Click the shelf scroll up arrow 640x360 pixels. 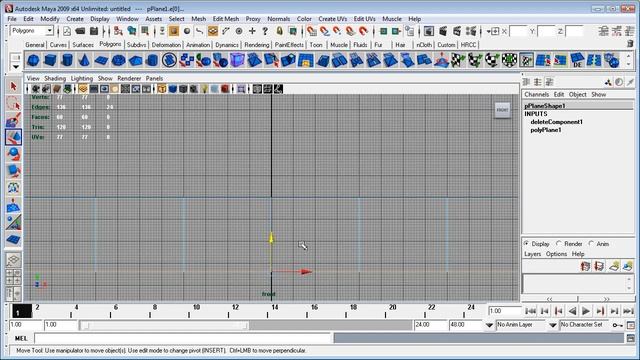(629, 55)
